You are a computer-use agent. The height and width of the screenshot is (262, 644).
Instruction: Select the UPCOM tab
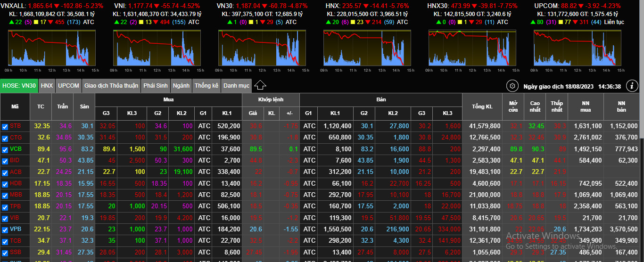68,86
